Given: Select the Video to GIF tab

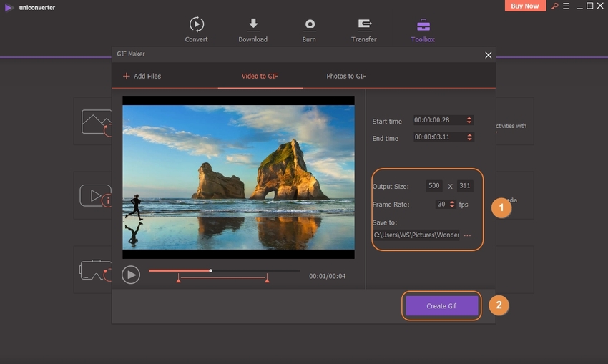Looking at the screenshot, I should click(x=260, y=76).
